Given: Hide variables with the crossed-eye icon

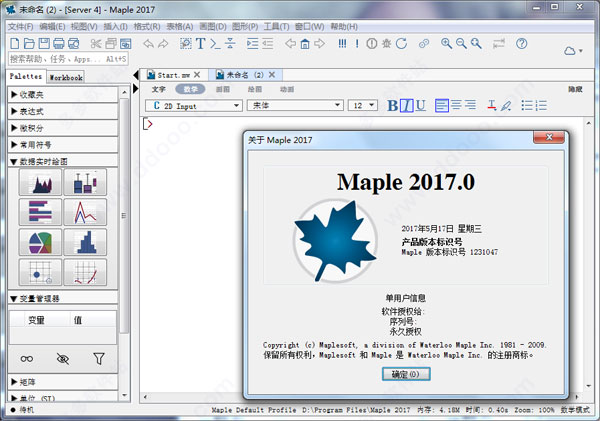Looking at the screenshot, I should [x=63, y=359].
